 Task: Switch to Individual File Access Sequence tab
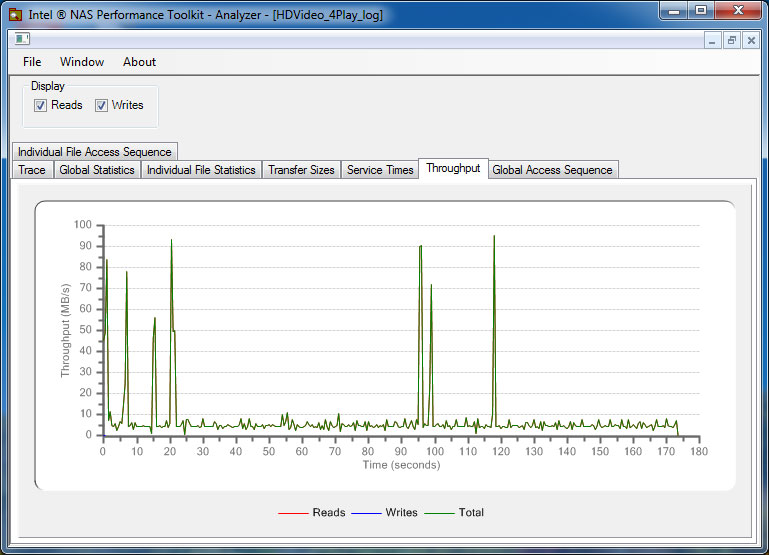[x=95, y=152]
